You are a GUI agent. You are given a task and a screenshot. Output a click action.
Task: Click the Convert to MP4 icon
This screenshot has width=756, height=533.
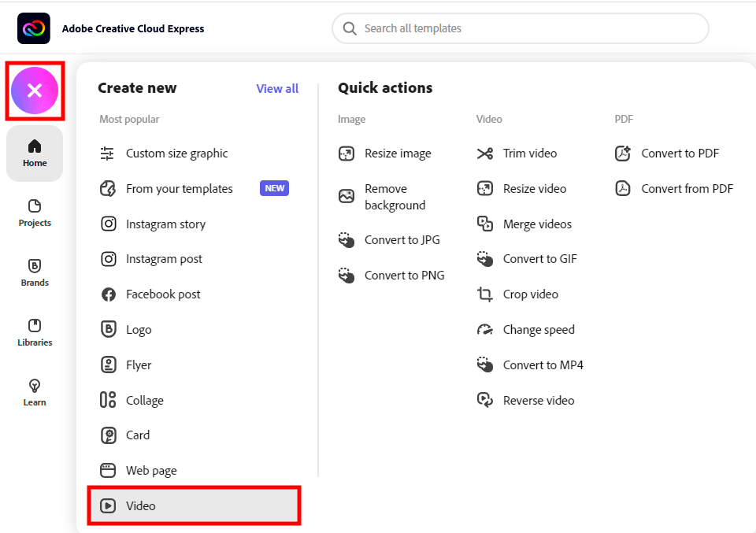[x=485, y=365]
